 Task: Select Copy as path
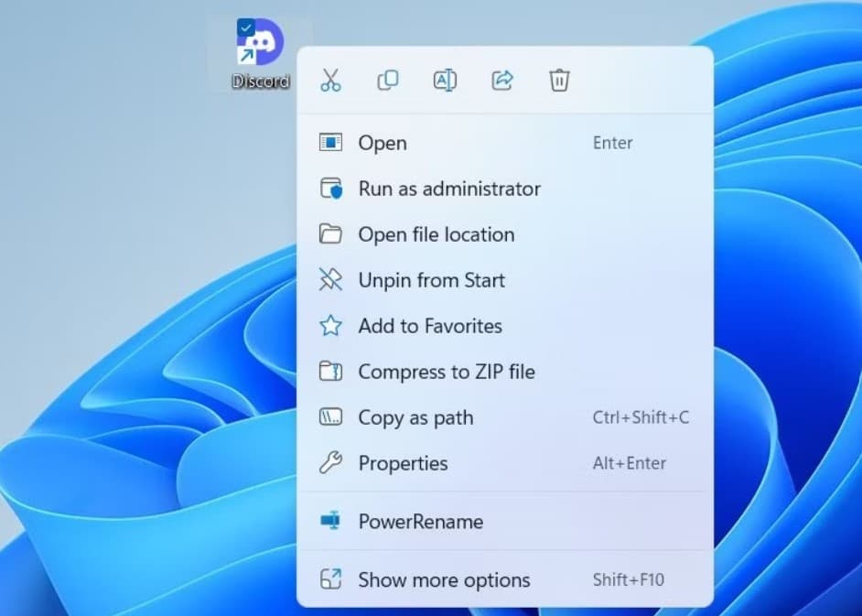[415, 417]
